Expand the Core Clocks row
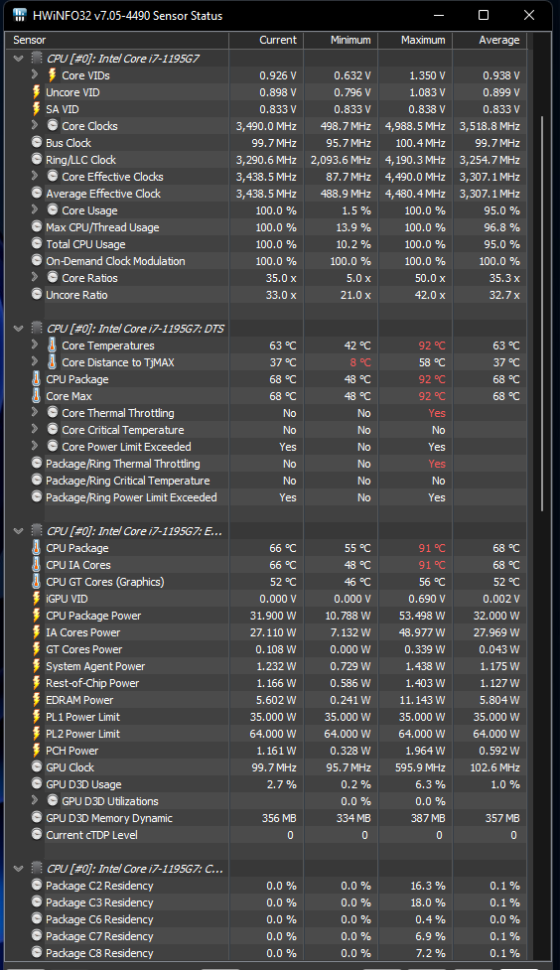 pyautogui.click(x=35, y=125)
